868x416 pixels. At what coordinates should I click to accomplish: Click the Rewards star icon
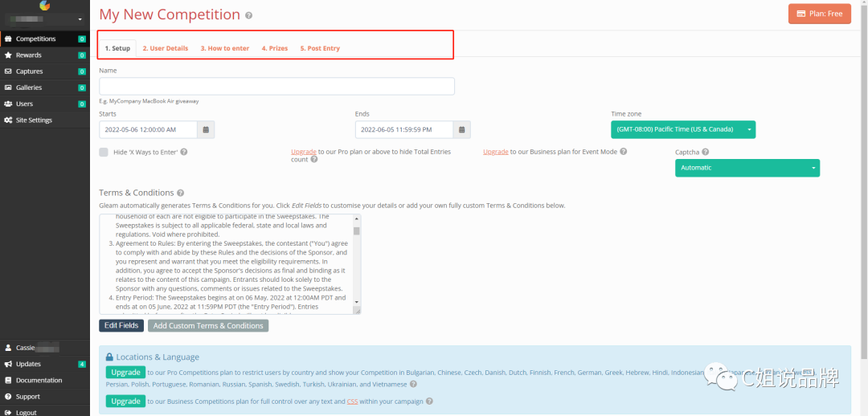coord(8,55)
